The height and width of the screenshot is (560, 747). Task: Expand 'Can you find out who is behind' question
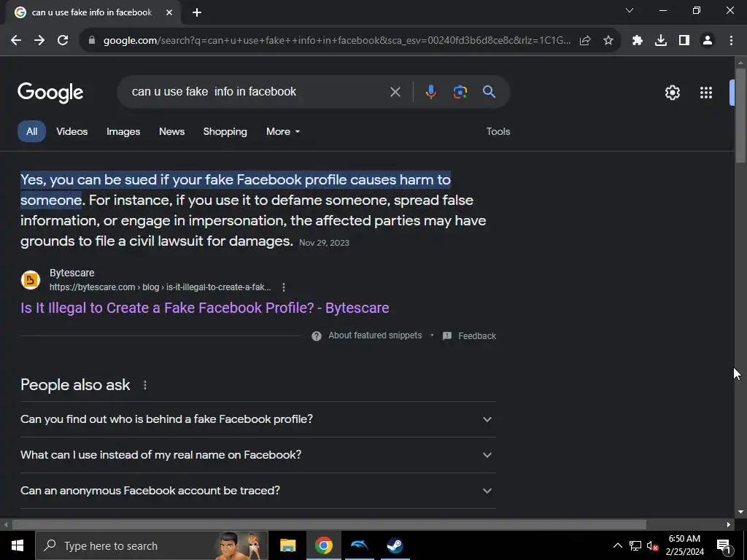(258, 419)
